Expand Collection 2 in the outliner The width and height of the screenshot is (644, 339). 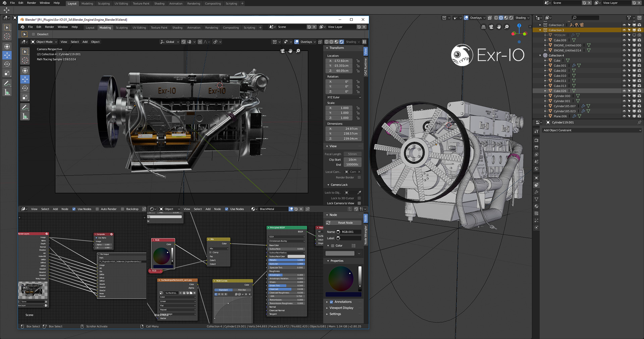pyautogui.click(x=540, y=25)
